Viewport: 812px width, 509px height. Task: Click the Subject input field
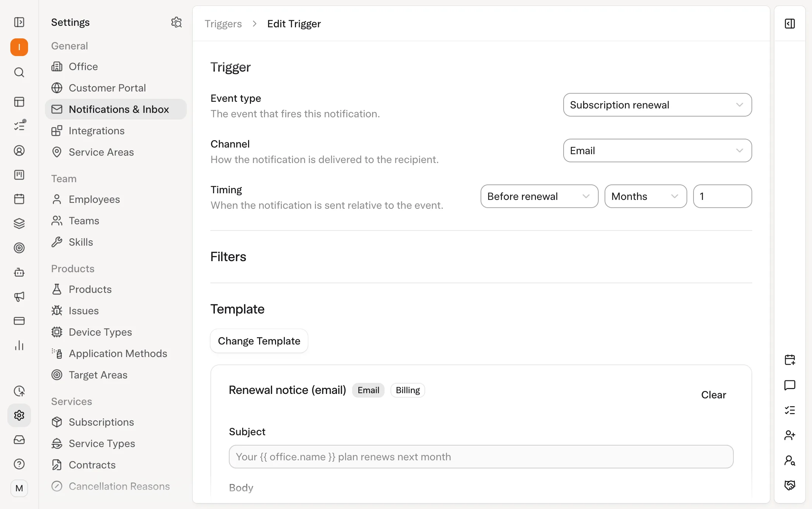(481, 457)
